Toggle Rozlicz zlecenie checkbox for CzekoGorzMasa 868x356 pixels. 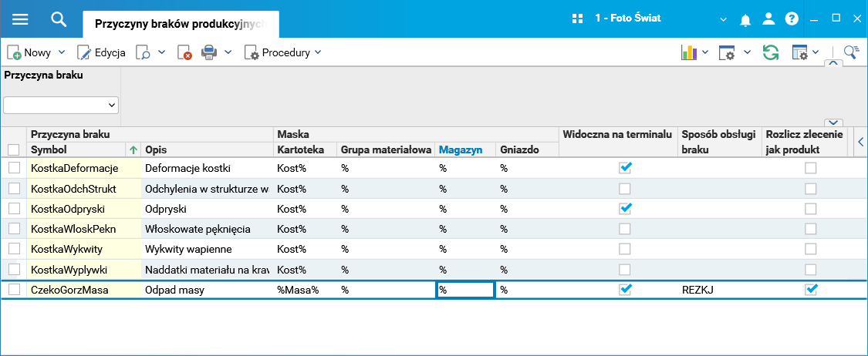click(x=810, y=290)
